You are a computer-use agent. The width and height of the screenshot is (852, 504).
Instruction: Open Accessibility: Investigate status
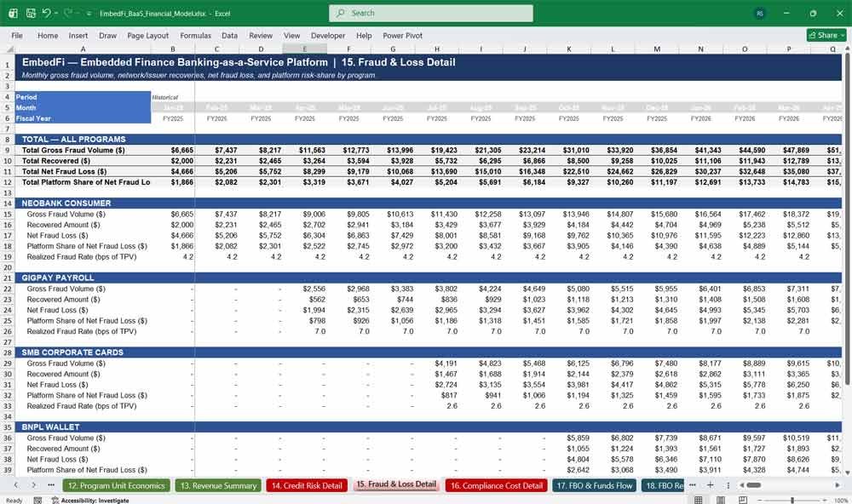tap(90, 501)
